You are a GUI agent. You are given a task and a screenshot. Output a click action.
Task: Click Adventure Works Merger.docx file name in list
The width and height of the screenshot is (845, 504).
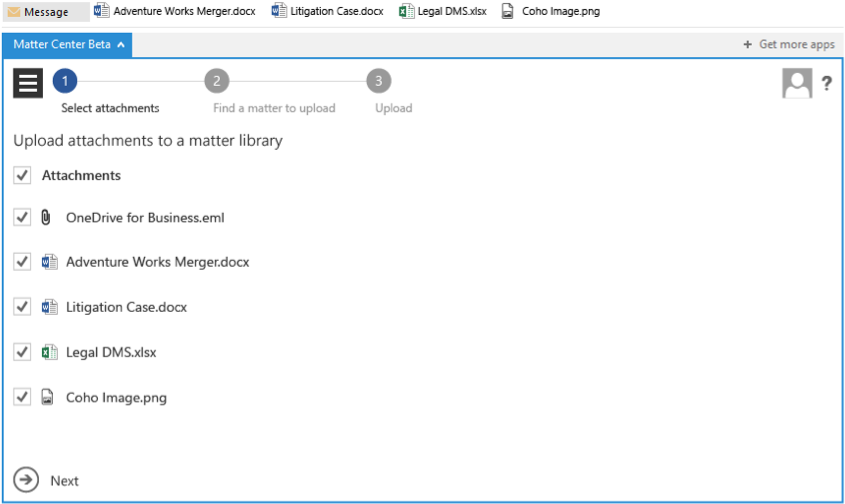click(157, 262)
